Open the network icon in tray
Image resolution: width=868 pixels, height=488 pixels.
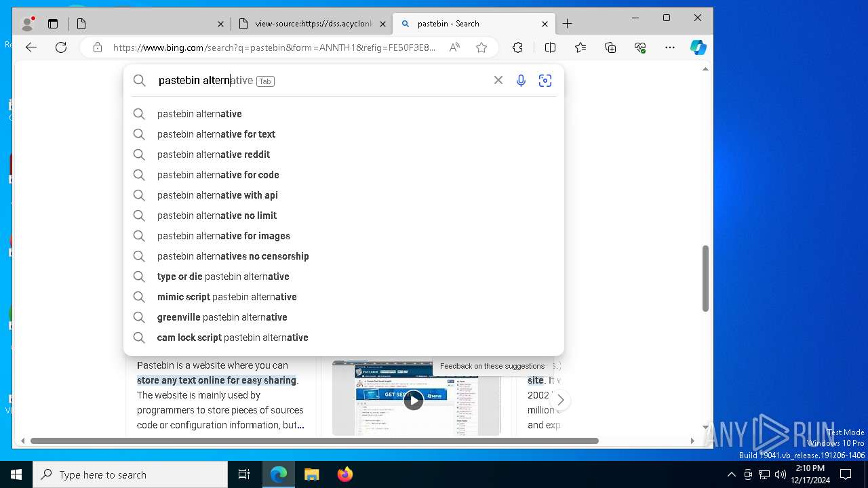coord(764,474)
